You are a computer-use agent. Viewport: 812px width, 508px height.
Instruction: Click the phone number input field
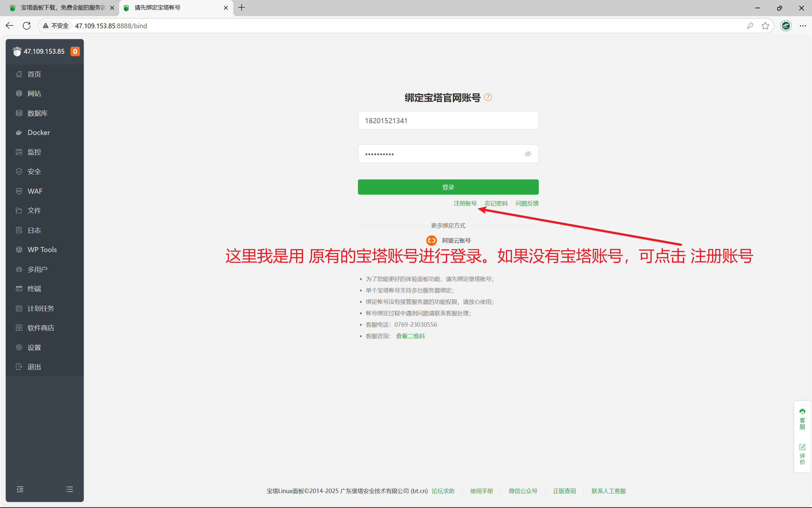pyautogui.click(x=448, y=120)
